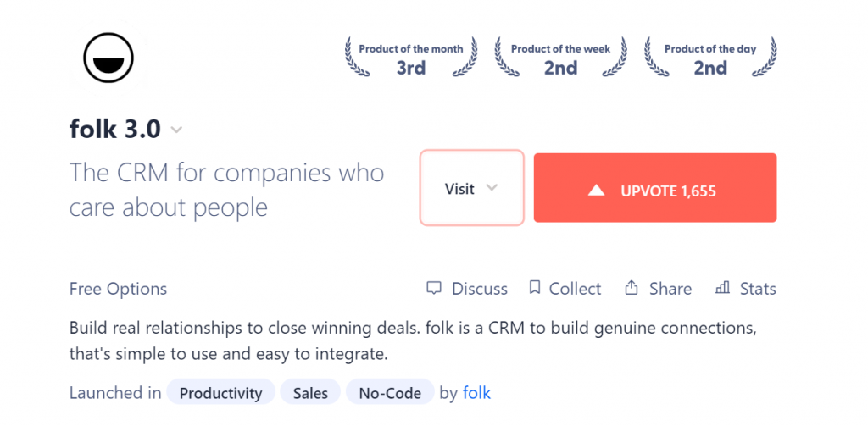
Task: Expand the chevron next to folk 3.0
Action: coord(176,130)
